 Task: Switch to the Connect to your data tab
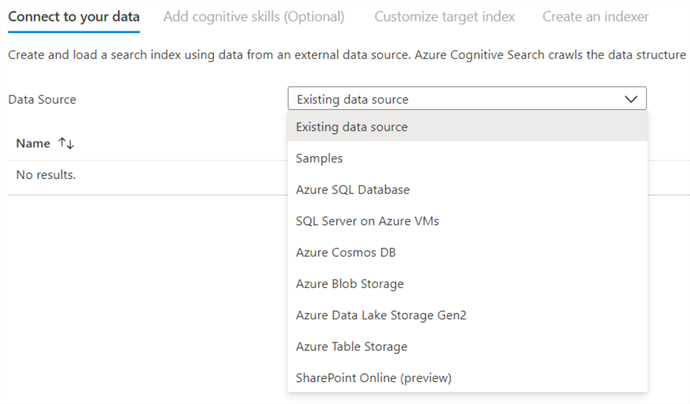click(74, 17)
